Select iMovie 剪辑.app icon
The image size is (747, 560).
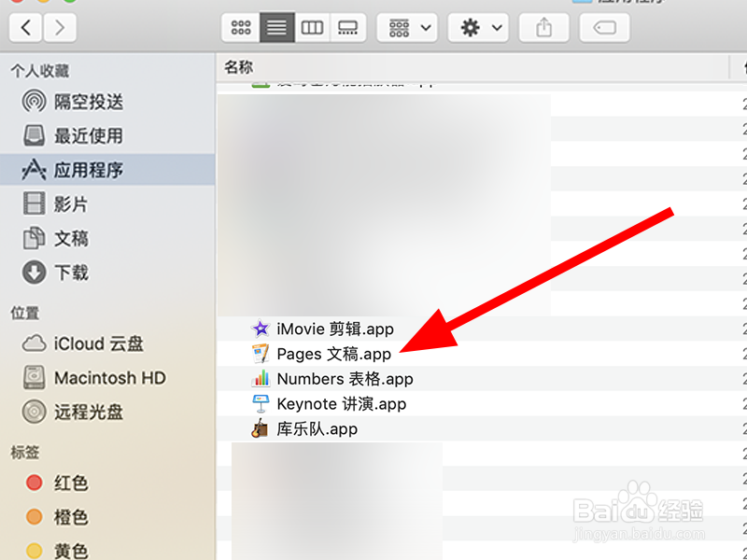point(261,329)
